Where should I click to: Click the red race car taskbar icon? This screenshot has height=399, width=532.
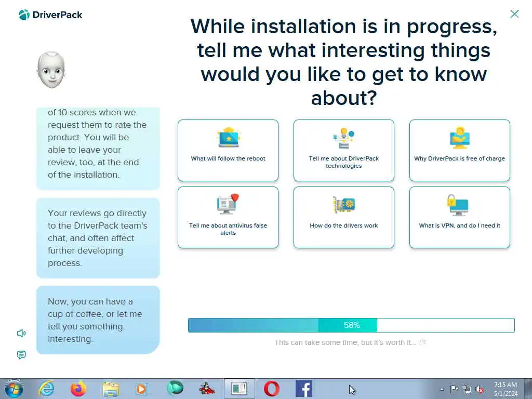pos(207,389)
